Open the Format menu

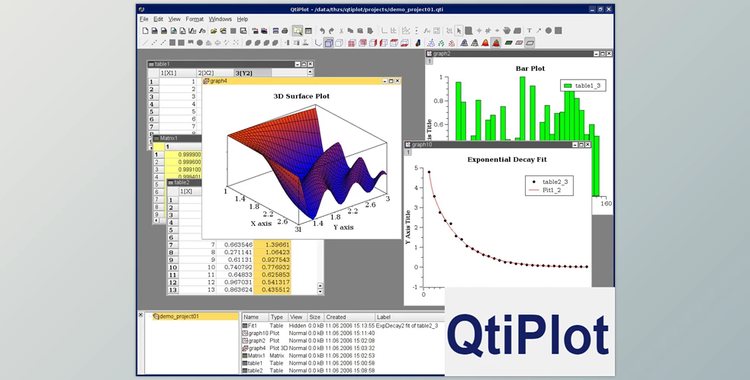coord(195,19)
